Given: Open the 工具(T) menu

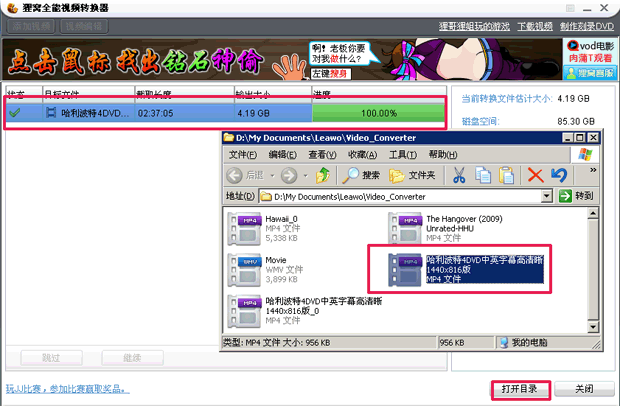Looking at the screenshot, I should click(x=403, y=155).
